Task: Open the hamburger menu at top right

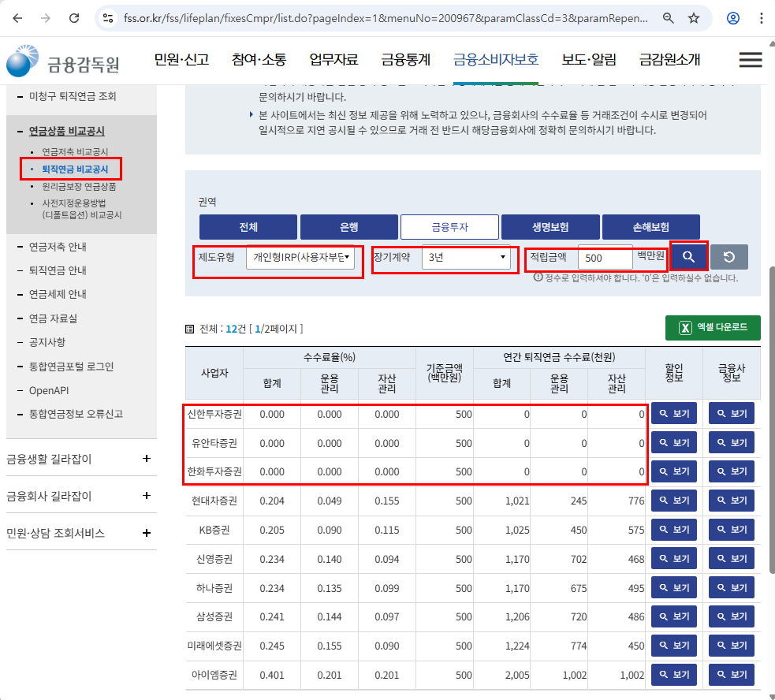Action: tap(750, 59)
